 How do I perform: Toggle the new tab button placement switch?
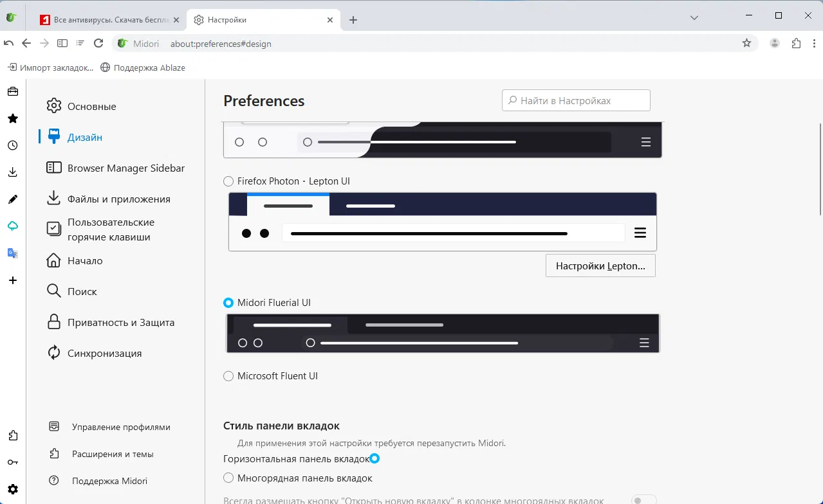pos(643,501)
